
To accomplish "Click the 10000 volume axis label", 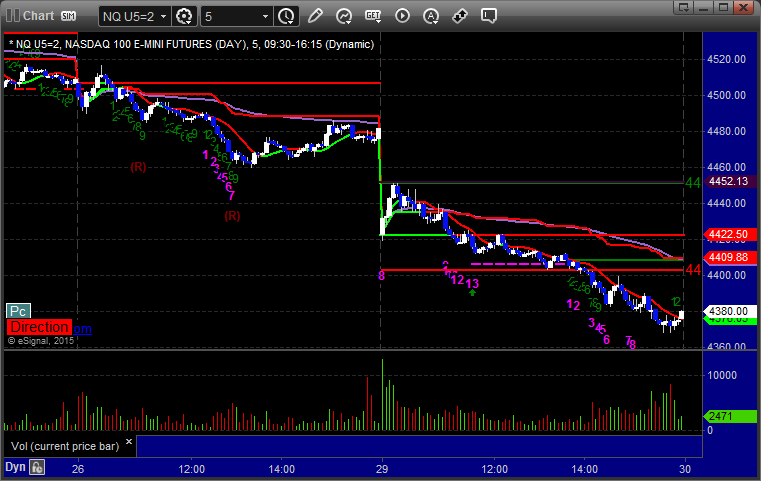I will coord(722,375).
